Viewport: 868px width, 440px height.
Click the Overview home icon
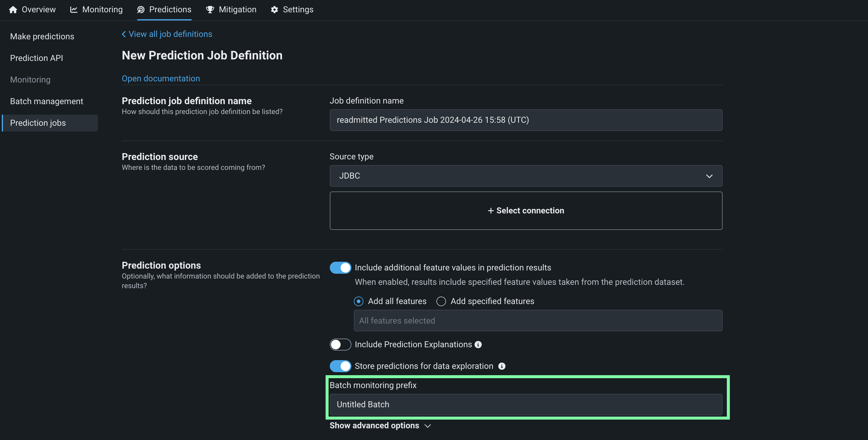pyautogui.click(x=13, y=10)
